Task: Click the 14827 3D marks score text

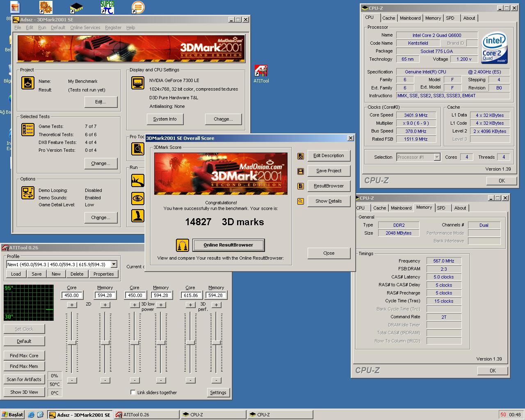Action: [225, 222]
